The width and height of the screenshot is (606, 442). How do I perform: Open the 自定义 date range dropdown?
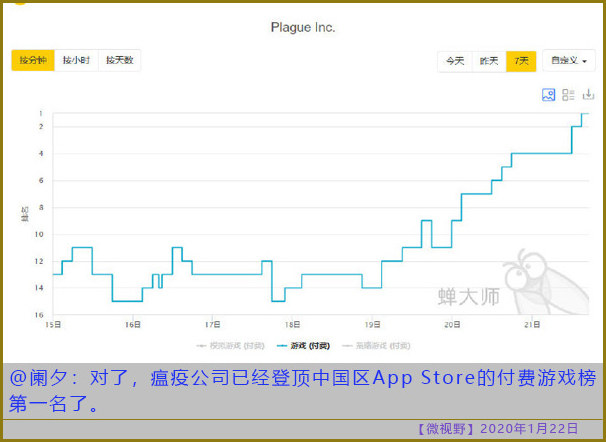click(x=569, y=61)
